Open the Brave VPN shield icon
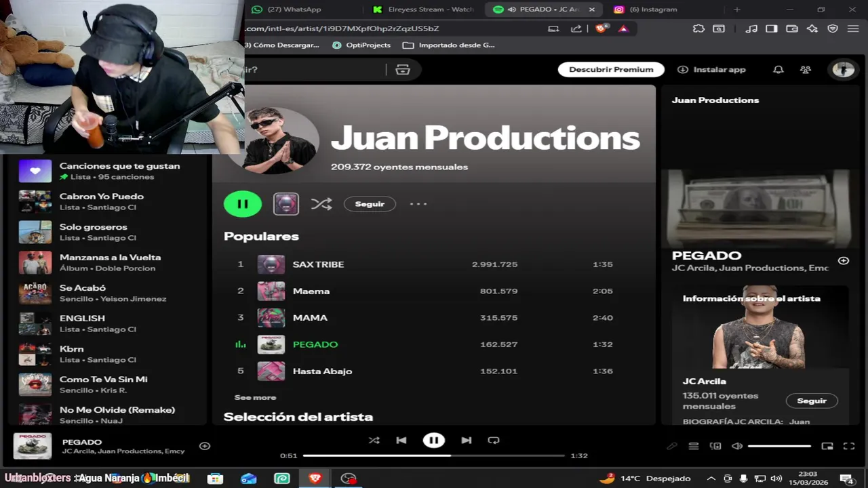Screen dimensions: 868x488 click(833, 28)
